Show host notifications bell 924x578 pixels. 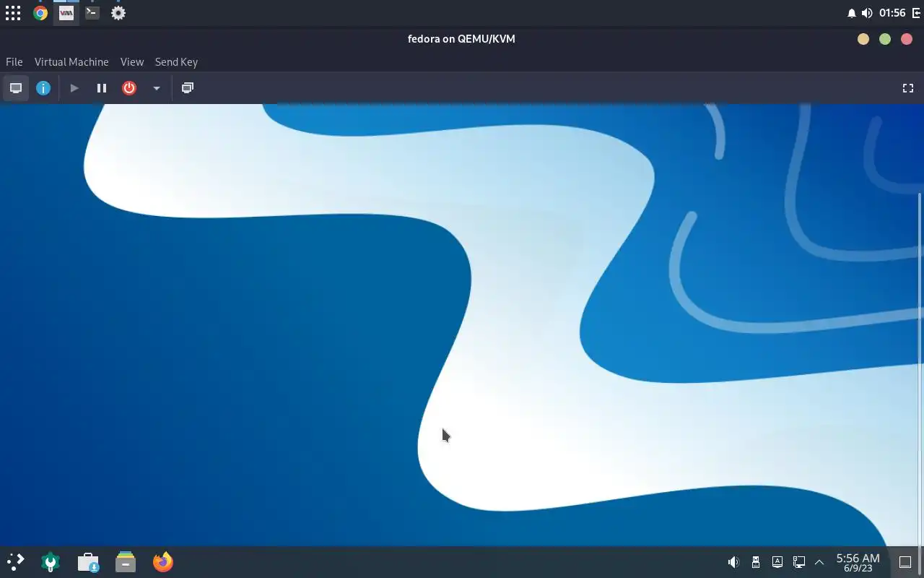tap(851, 13)
